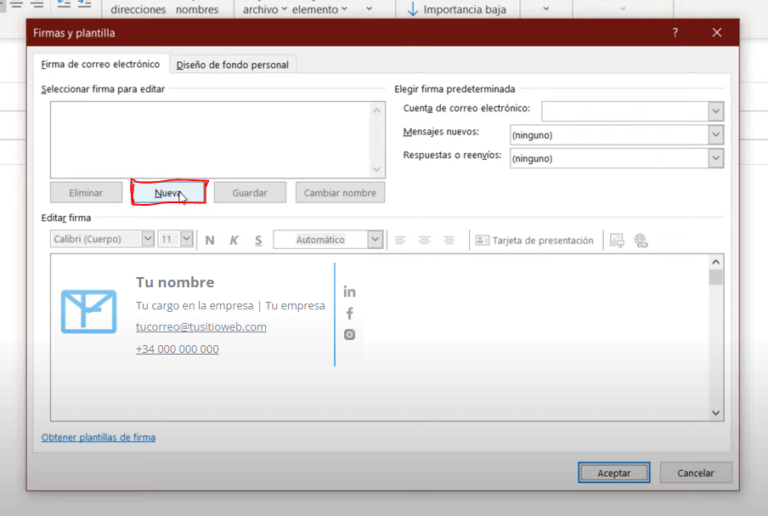Align signature text left
This screenshot has height=516, width=768.
point(400,240)
